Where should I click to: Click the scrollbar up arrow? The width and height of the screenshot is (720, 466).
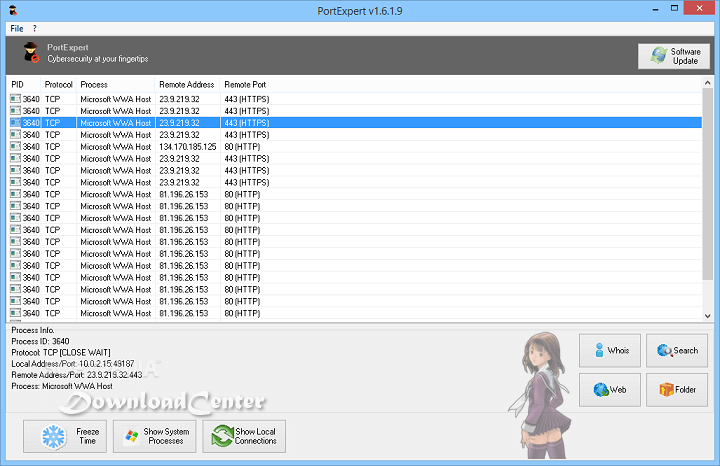pyautogui.click(x=707, y=83)
